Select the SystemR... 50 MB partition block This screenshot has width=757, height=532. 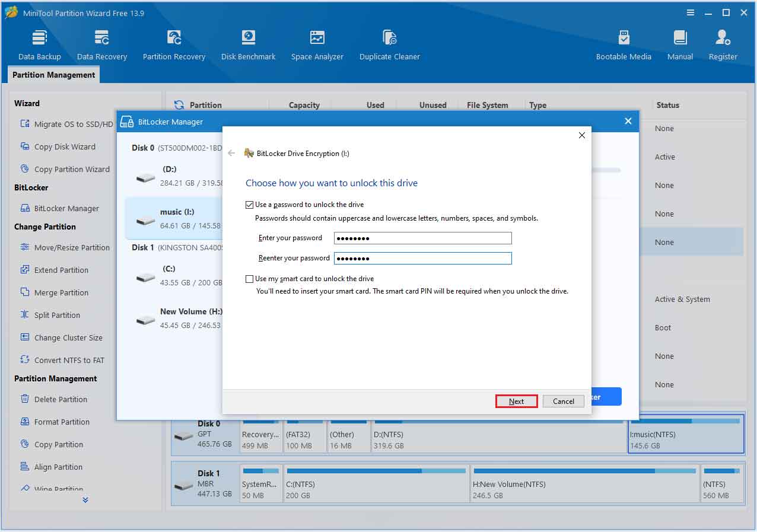pos(261,484)
